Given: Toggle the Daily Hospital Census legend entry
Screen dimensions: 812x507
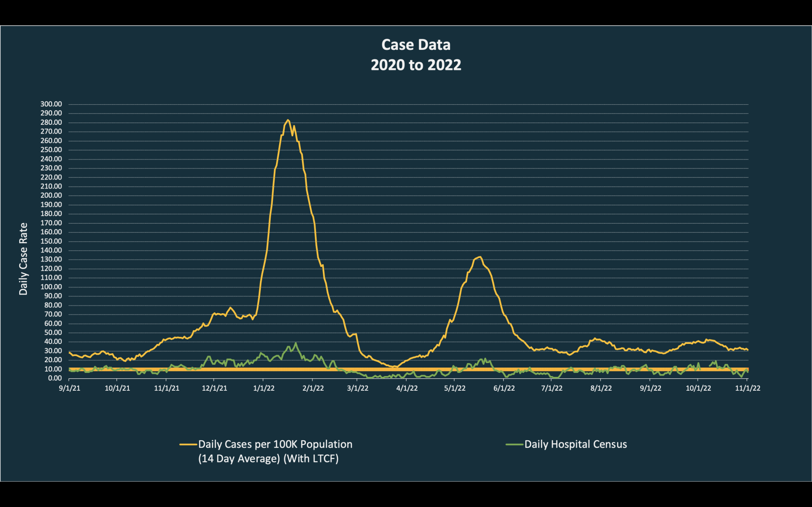Looking at the screenshot, I should coord(576,444).
